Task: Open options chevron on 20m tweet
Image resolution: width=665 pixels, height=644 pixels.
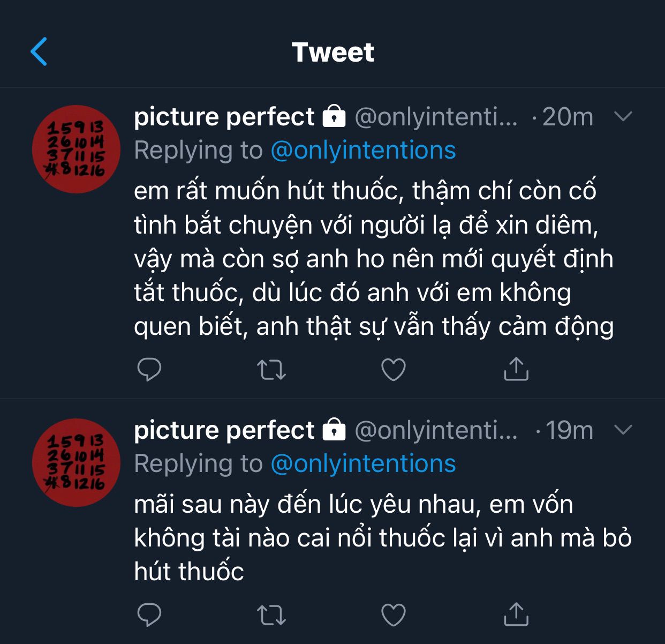Action: pyautogui.click(x=624, y=116)
